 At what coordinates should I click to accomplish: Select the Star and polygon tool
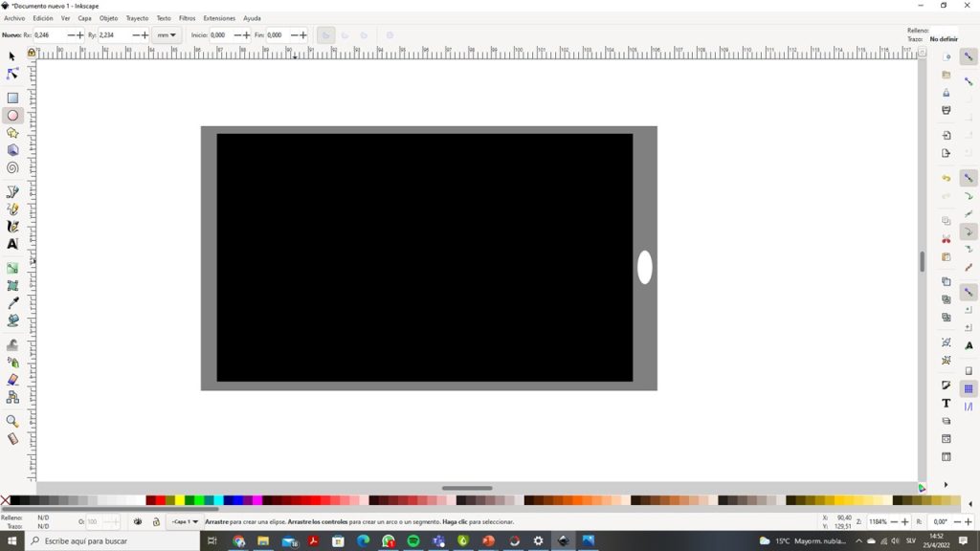tap(11, 133)
